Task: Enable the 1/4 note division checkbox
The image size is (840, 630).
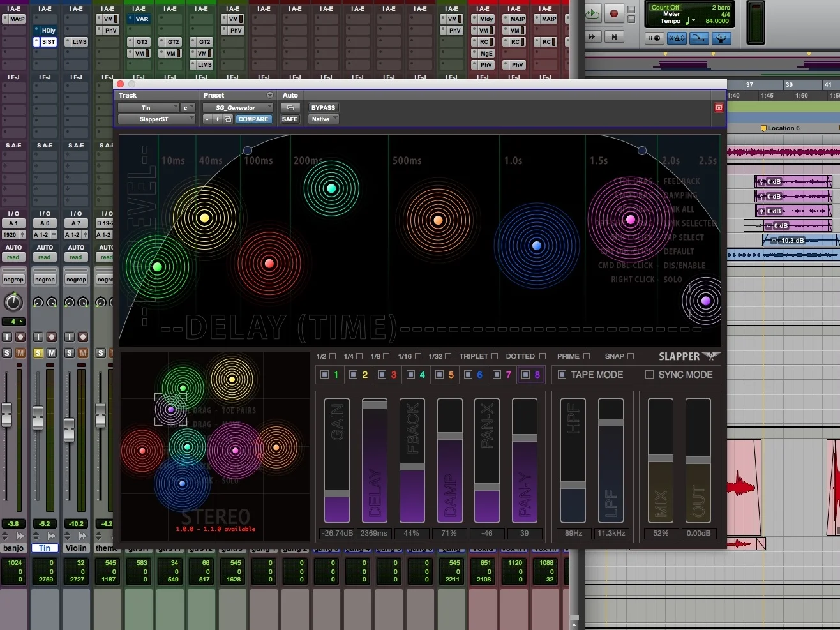Action: point(359,356)
